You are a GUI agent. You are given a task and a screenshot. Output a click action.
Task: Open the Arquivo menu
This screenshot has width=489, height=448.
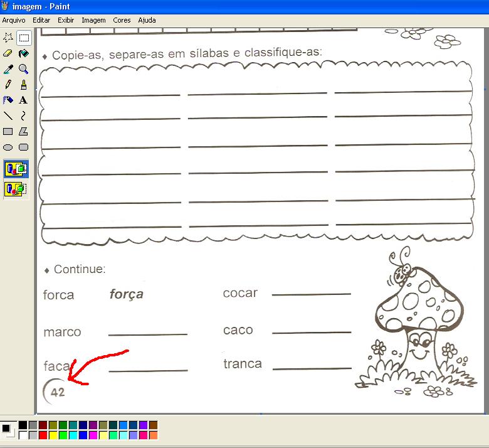(14, 20)
